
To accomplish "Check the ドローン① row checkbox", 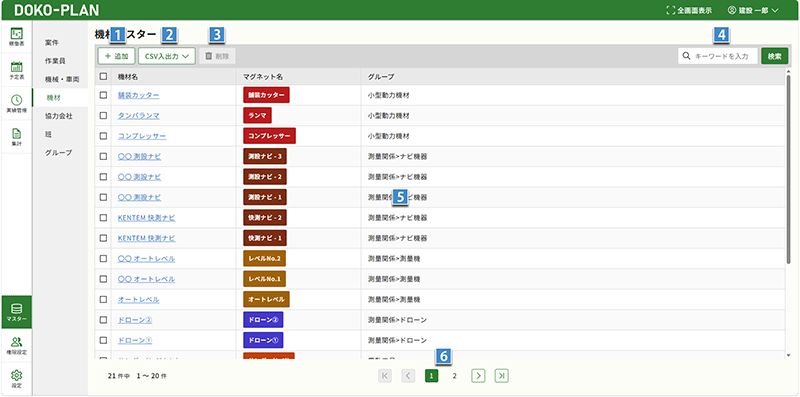I will point(104,340).
